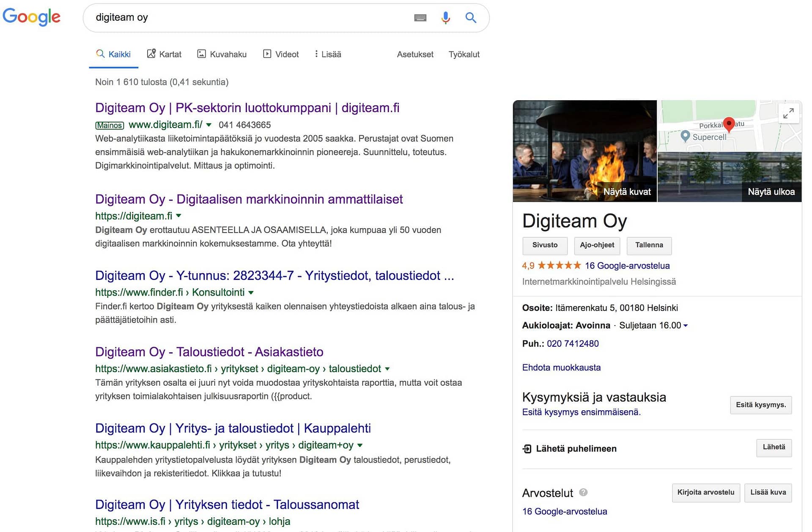Click the Google logo
The height and width of the screenshot is (532, 812).
32,17
